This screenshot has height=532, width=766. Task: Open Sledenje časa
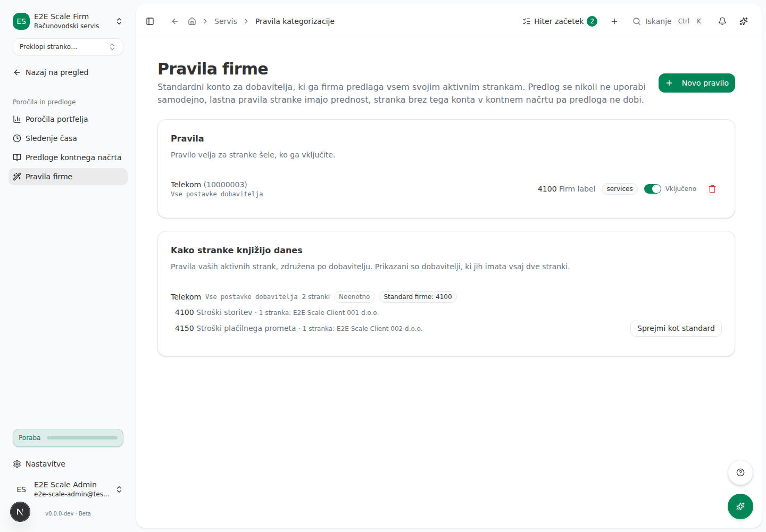click(68, 138)
